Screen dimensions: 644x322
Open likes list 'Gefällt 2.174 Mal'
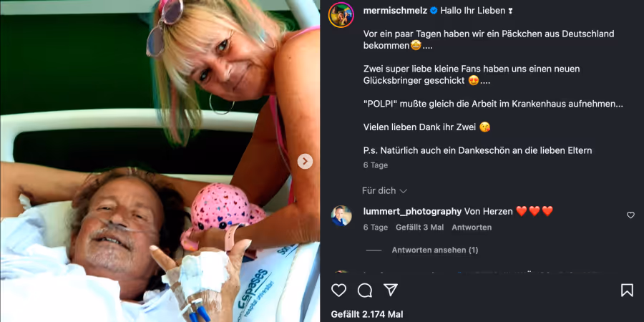[x=367, y=314]
